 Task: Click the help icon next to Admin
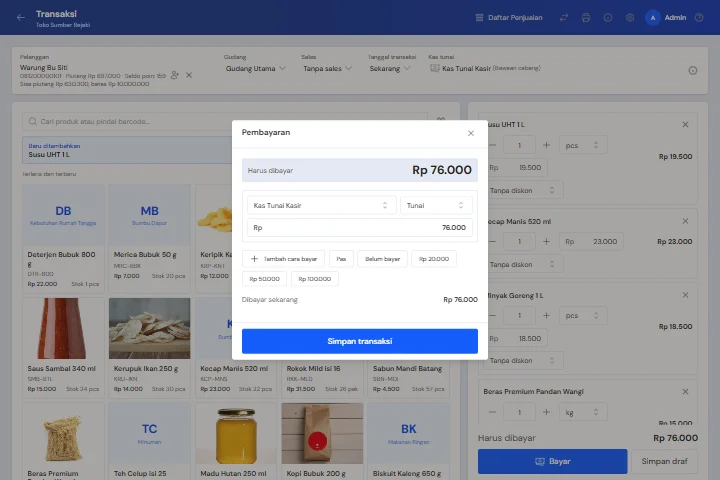[x=699, y=17]
